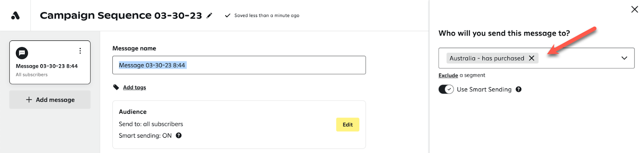Image resolution: width=644 pixels, height=153 pixels.
Task: Click the Campaign Sequence 03-30-23 title
Action: click(121, 15)
